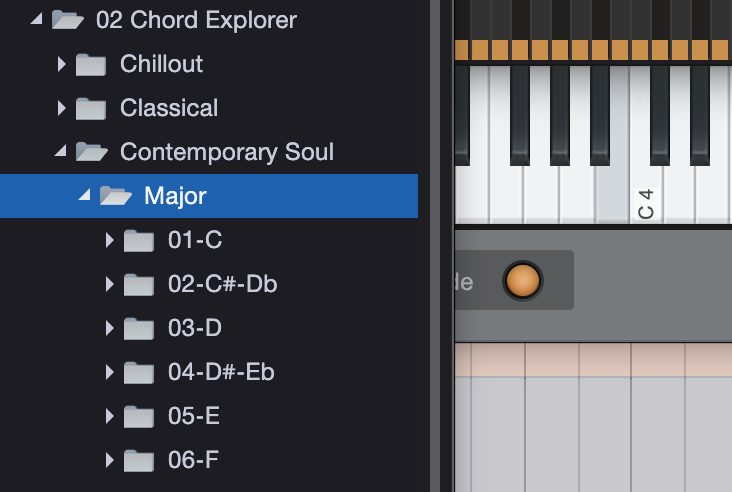The width and height of the screenshot is (732, 492).
Task: Click the Chillout folder icon
Action: pyautogui.click(x=91, y=64)
